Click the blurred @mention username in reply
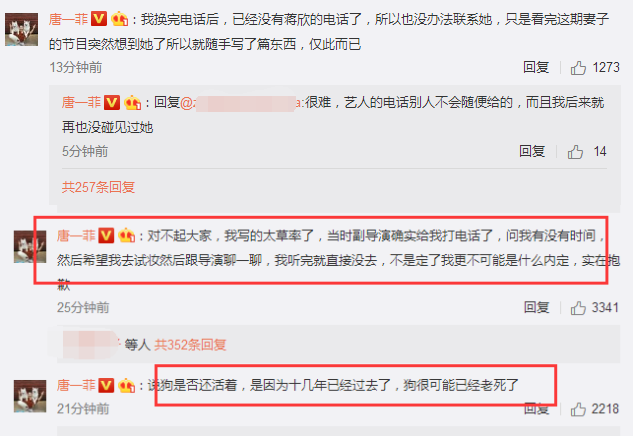 (x=241, y=103)
